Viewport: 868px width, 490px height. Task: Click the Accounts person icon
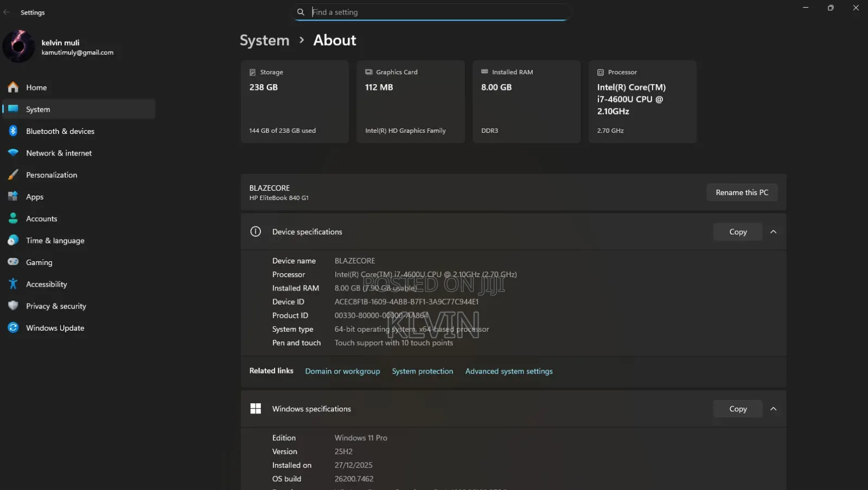(13, 218)
